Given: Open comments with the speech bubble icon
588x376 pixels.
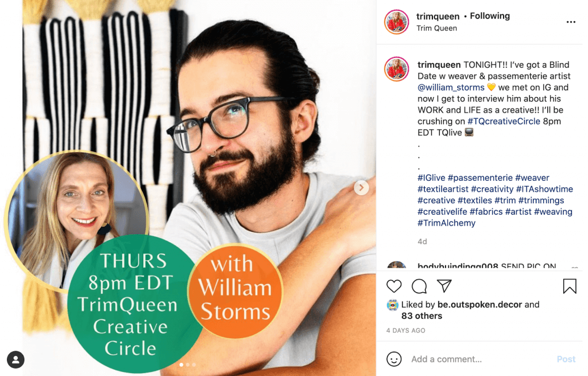Looking at the screenshot, I should click(x=419, y=286).
